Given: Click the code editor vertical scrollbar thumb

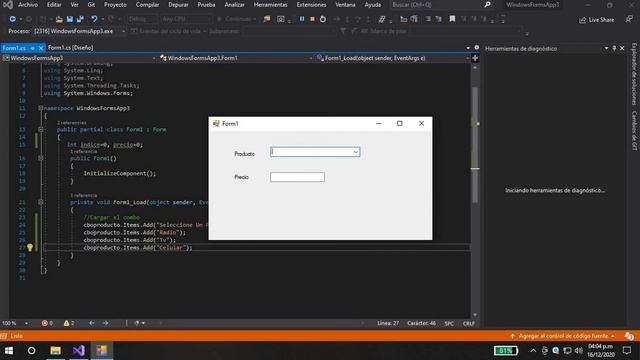Looking at the screenshot, I should coord(475,145).
